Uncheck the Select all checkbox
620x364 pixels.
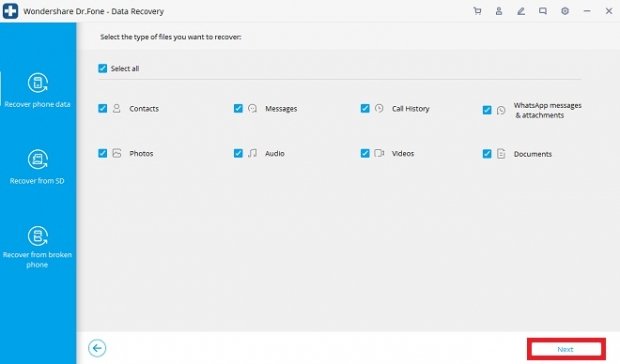click(x=102, y=68)
